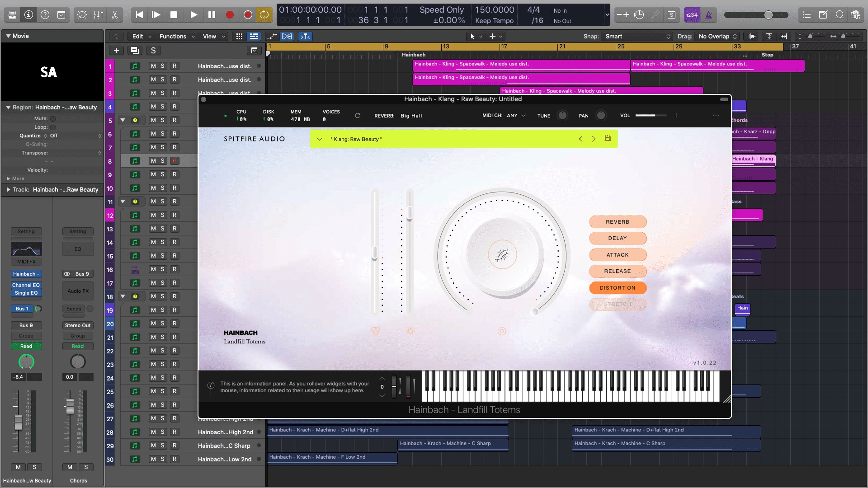Select RELEASE in plugin controls
Viewport: 868px width, 488px height.
618,271
